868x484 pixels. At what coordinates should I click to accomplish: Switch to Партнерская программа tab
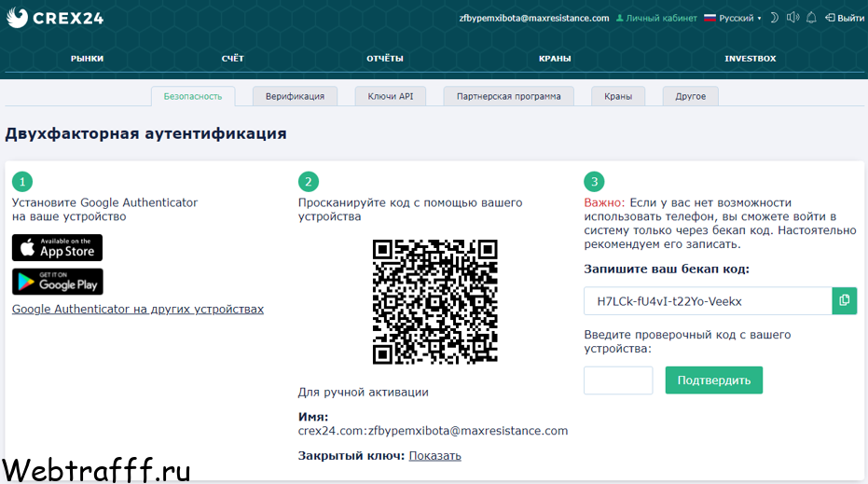point(508,96)
